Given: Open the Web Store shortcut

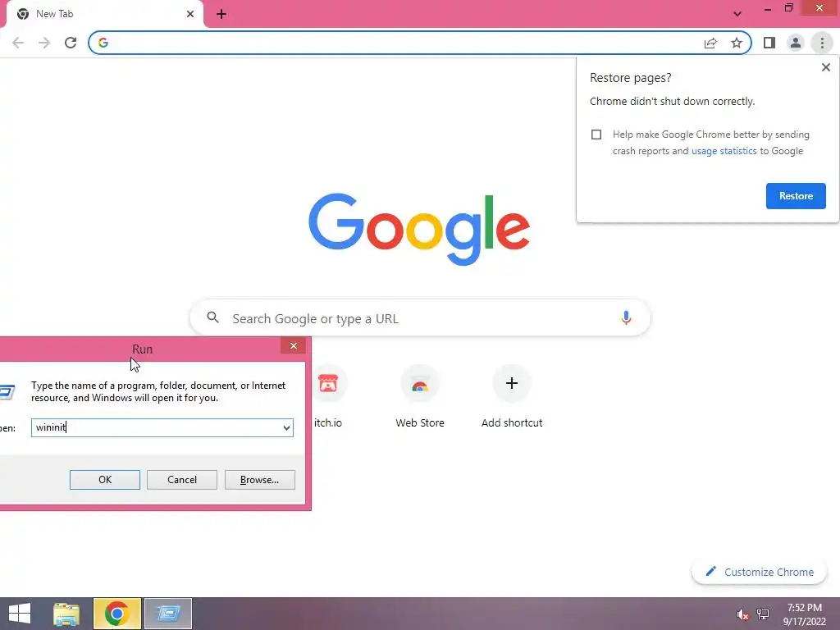Looking at the screenshot, I should [x=420, y=397].
